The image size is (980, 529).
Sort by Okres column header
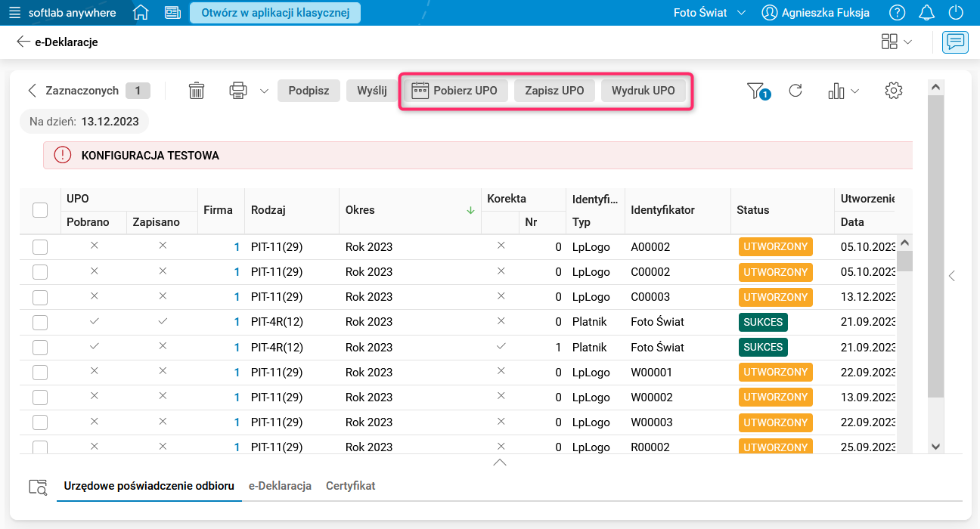tap(410, 210)
